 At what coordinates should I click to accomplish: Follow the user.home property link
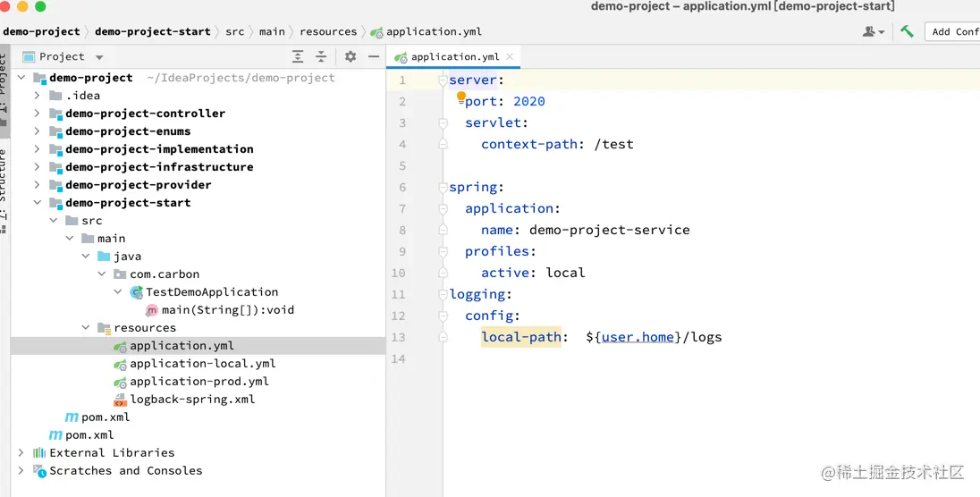pos(638,337)
